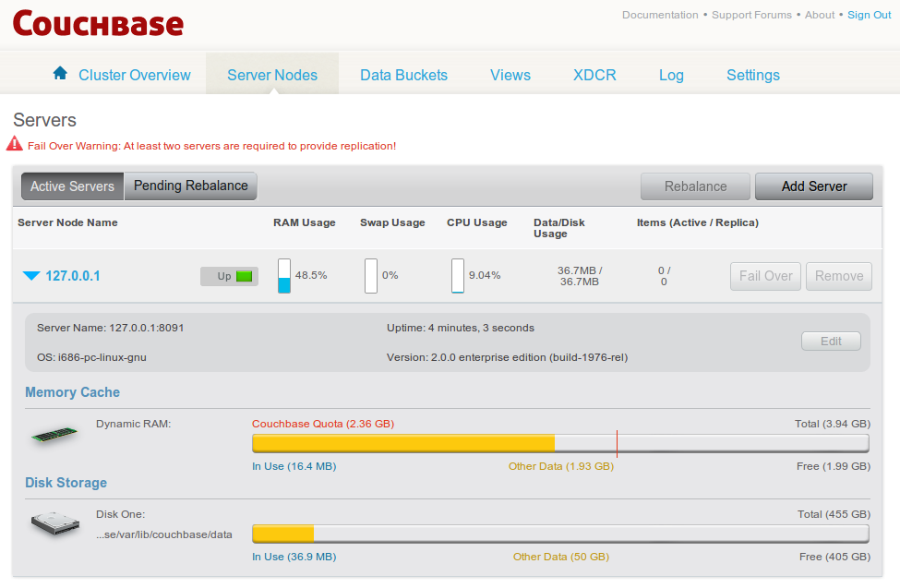Click the Rebalance button

coord(695,186)
